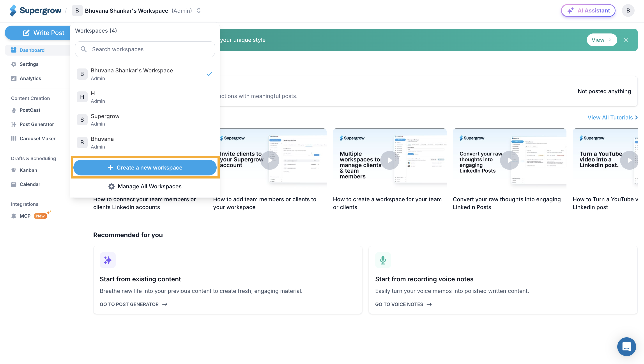Switch to the Supergrow workspace
The image size is (644, 364).
tap(145, 120)
